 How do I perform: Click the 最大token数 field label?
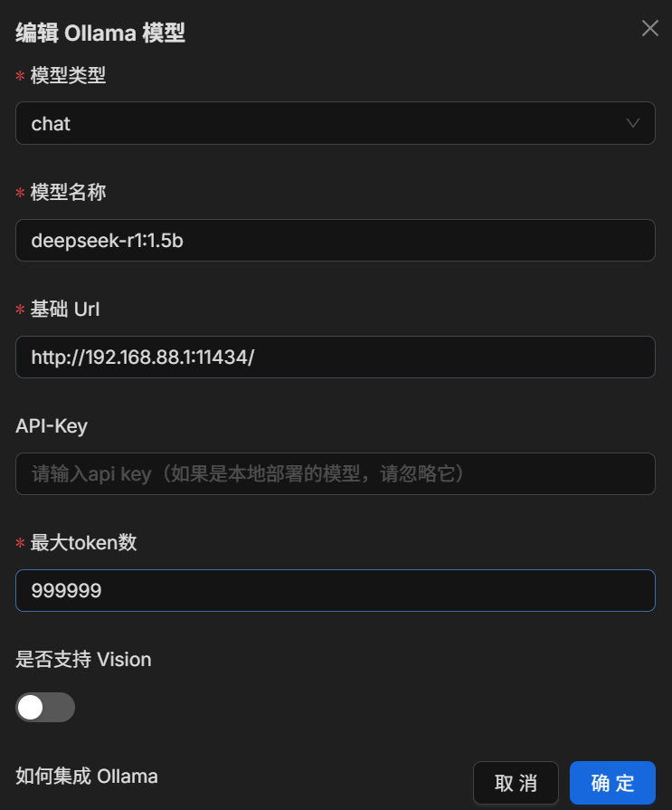point(83,543)
